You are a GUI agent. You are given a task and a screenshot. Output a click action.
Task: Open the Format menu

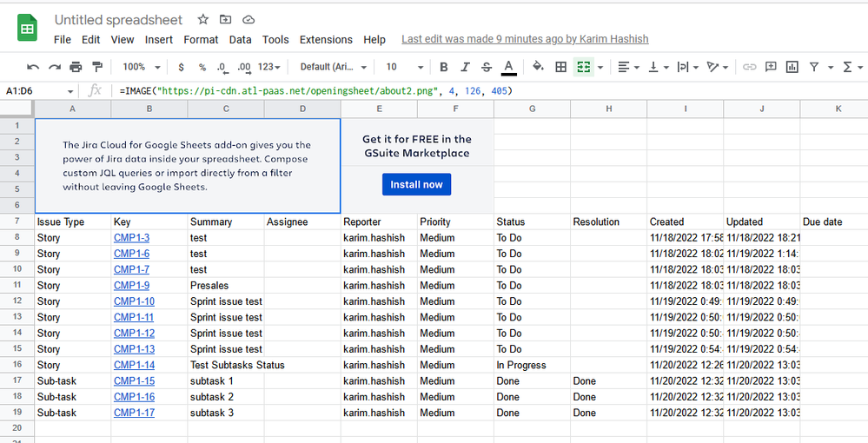pyautogui.click(x=201, y=40)
